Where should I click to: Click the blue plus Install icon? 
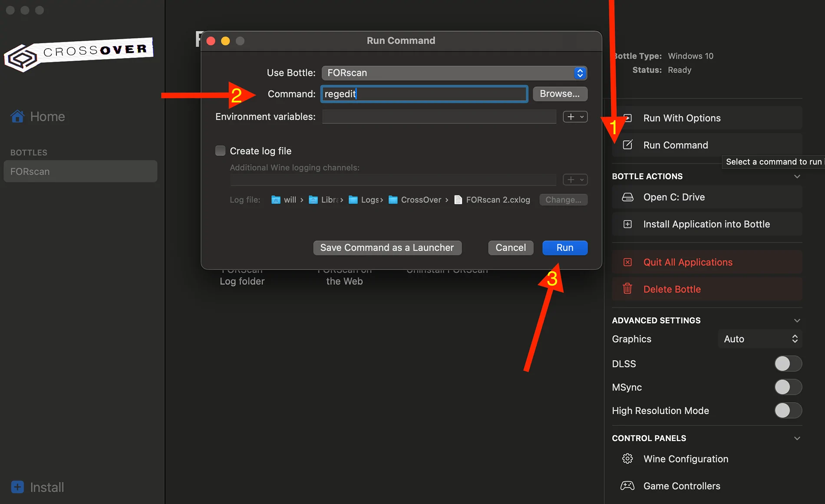17,487
